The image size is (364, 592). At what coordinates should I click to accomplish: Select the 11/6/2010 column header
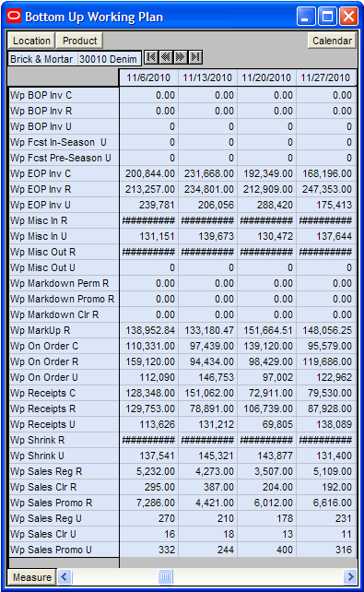pos(148,77)
